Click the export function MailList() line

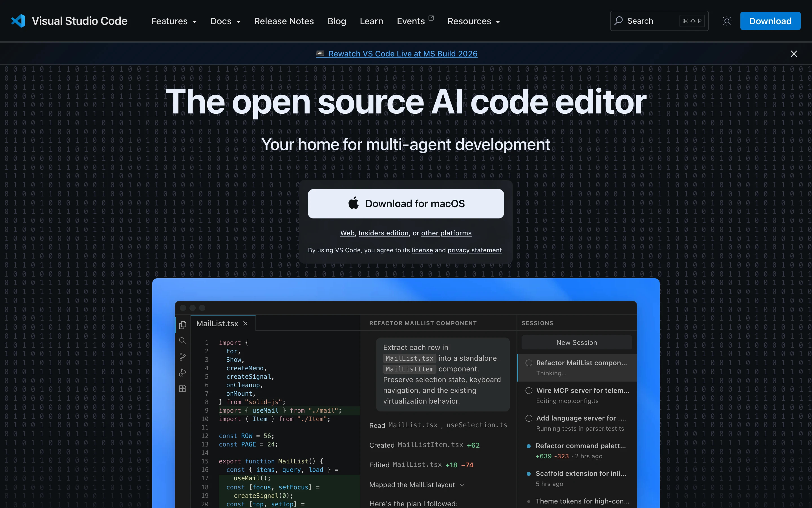[x=271, y=461]
